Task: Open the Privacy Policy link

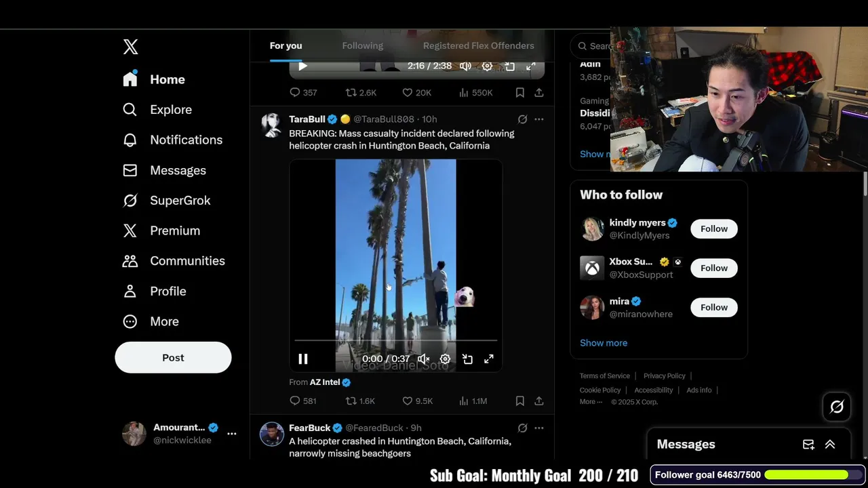Action: pos(665,376)
